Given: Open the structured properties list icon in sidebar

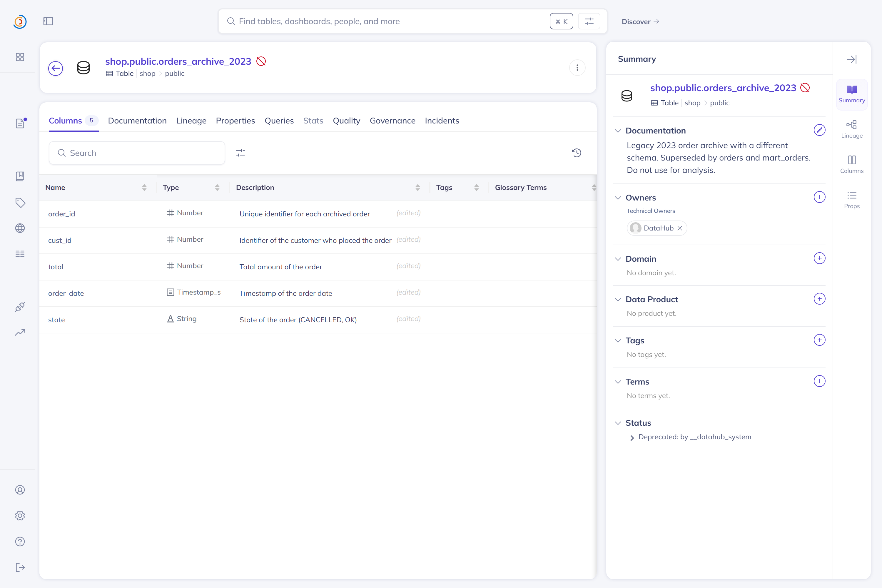Looking at the screenshot, I should coord(20,254).
